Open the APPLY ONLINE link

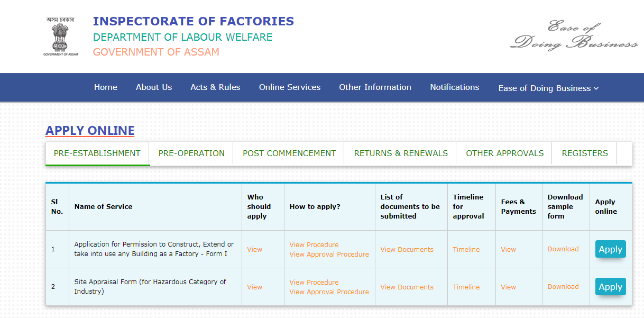[x=89, y=131]
